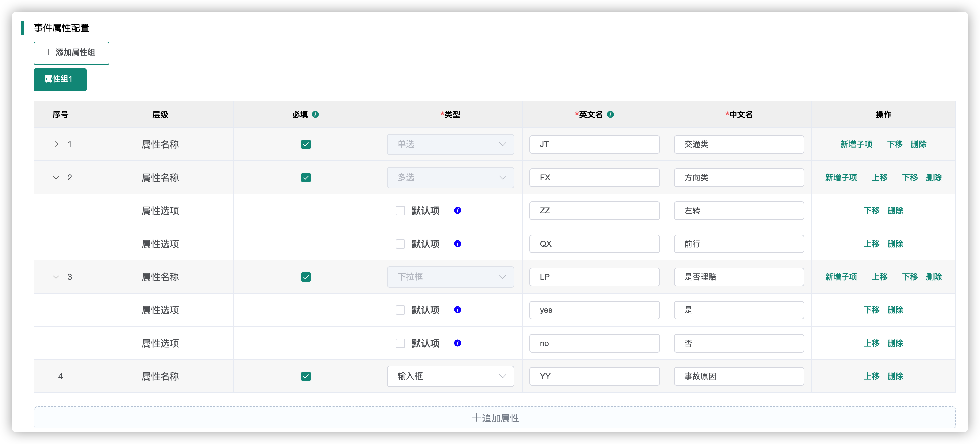The height and width of the screenshot is (444, 980).
Task: Open 下拉框 type dropdown in LP row
Action: click(x=450, y=277)
